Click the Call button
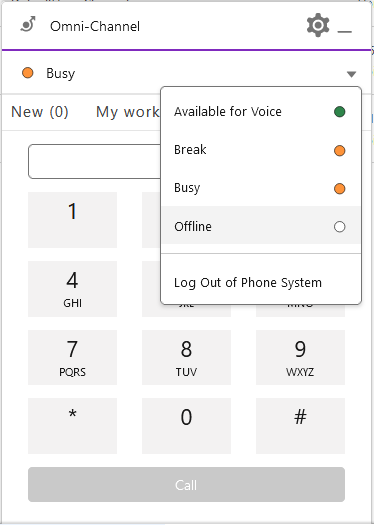This screenshot has height=525, width=374. [x=186, y=484]
